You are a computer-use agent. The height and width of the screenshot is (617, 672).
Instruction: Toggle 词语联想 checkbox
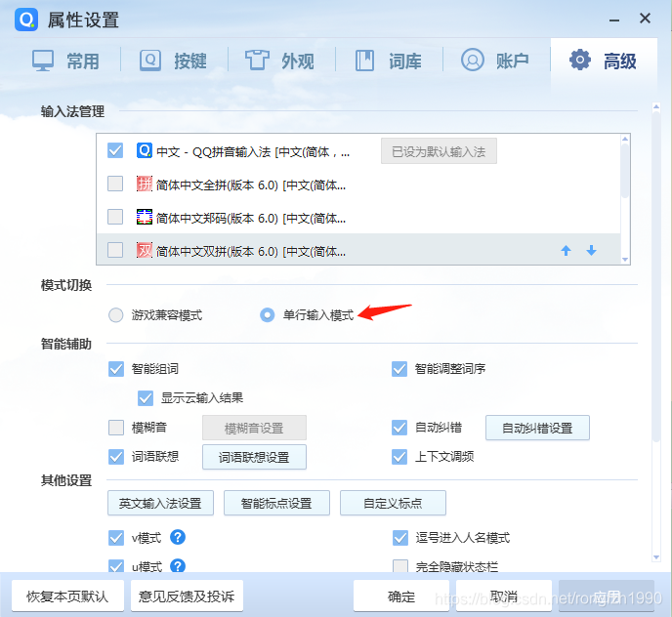coord(116,457)
